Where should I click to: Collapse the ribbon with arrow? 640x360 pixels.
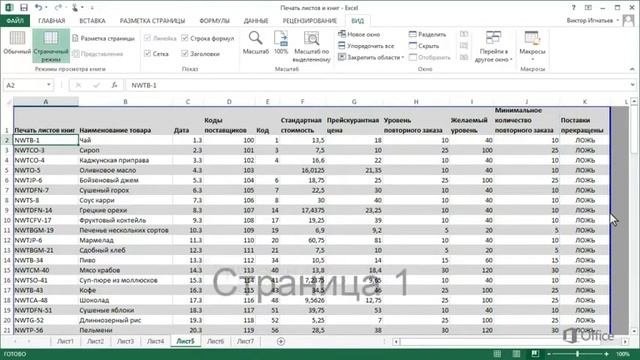click(632, 69)
